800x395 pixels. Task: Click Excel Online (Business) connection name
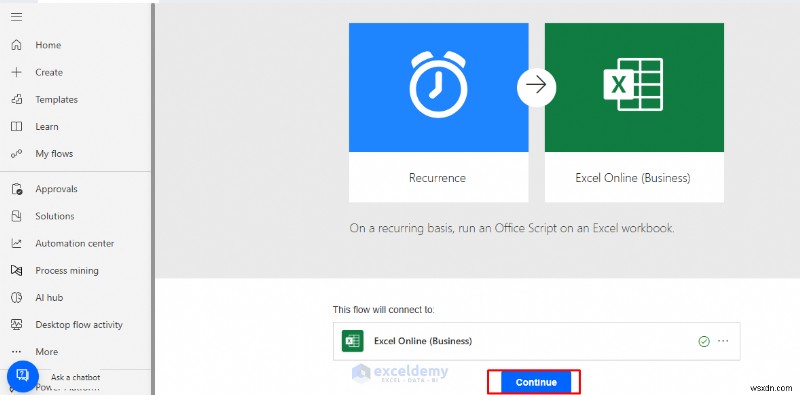423,341
